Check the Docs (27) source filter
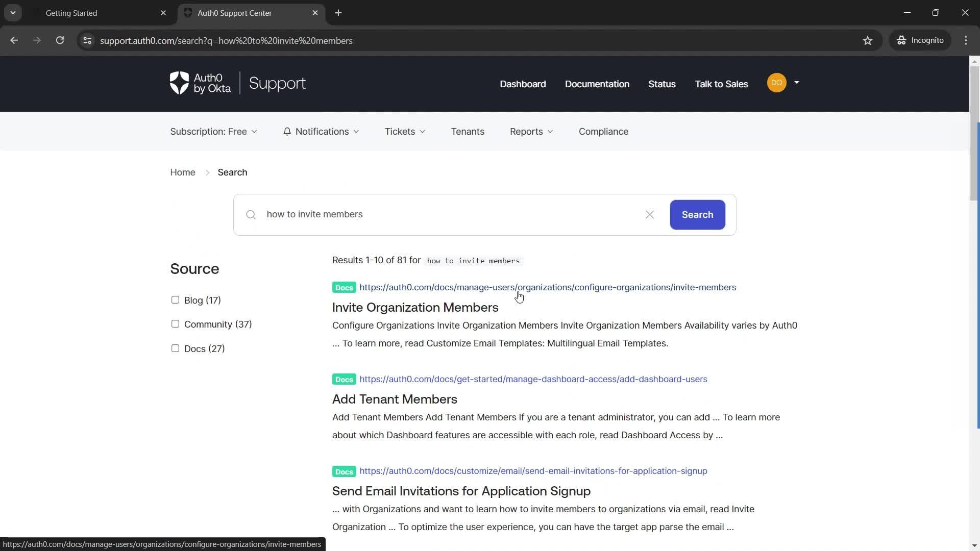 pyautogui.click(x=175, y=348)
